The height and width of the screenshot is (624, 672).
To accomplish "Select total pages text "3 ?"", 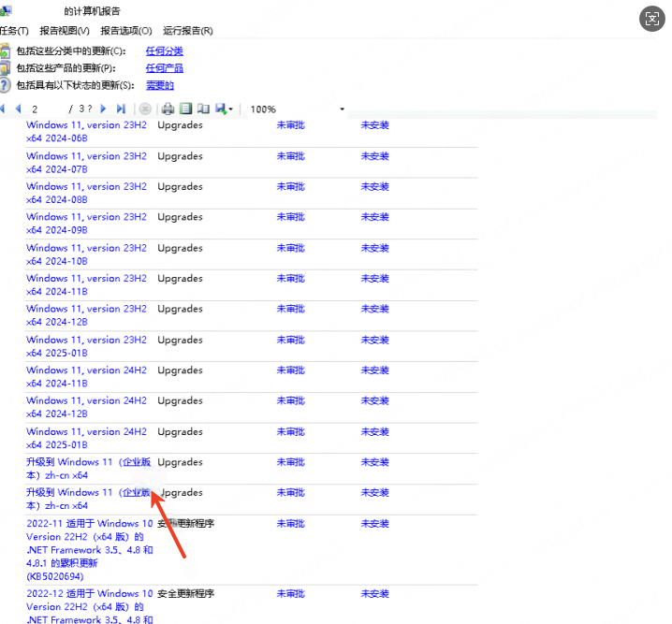I will tap(85, 109).
